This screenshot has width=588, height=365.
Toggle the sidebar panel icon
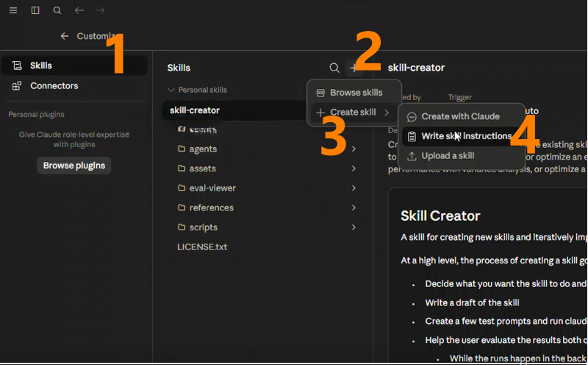tap(35, 10)
